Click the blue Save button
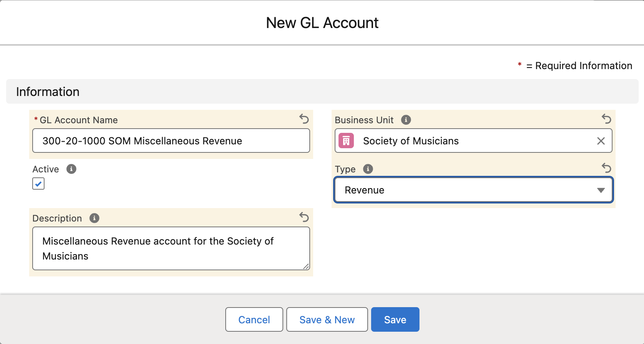Image resolution: width=644 pixels, height=344 pixels. [x=395, y=319]
